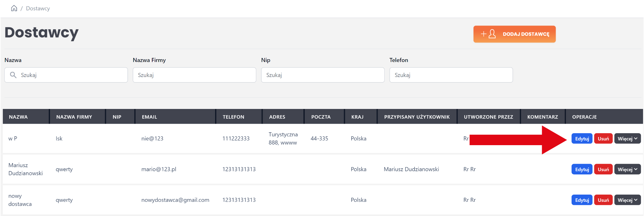Click the magnifier icon in Nazwa search

coord(13,75)
